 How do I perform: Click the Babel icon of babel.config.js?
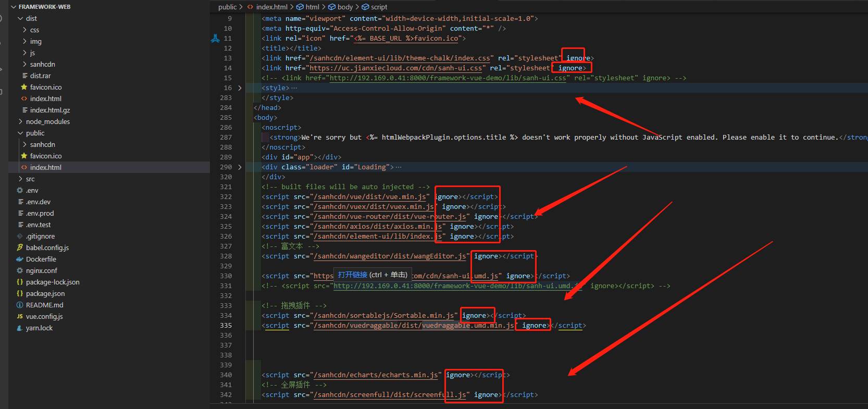tap(20, 248)
